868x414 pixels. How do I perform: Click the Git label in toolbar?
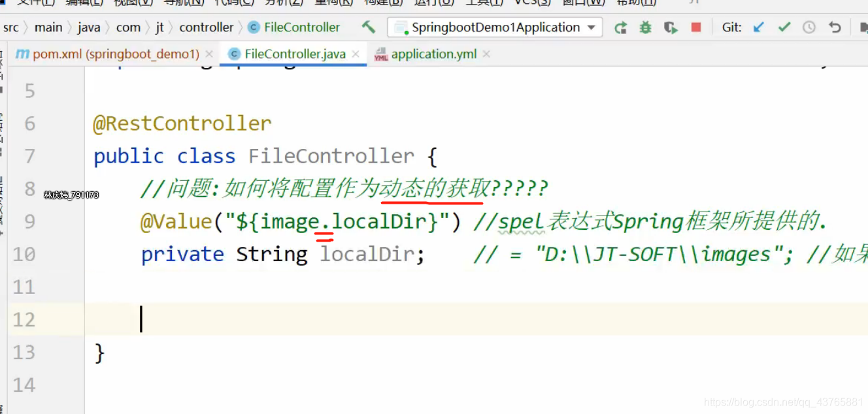731,27
